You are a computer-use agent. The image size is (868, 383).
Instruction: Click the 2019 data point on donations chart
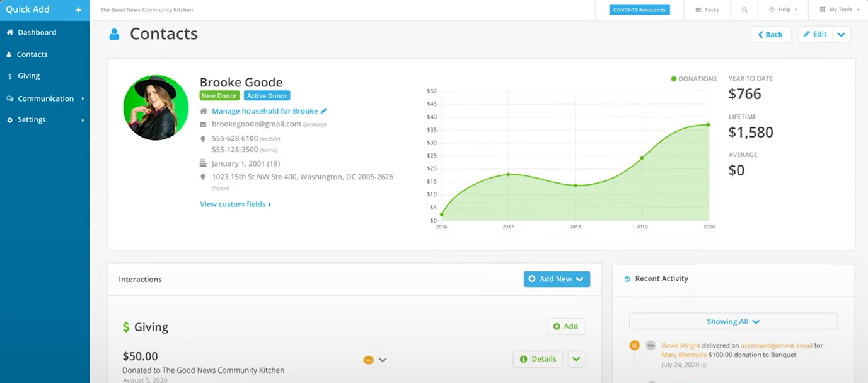pos(642,158)
